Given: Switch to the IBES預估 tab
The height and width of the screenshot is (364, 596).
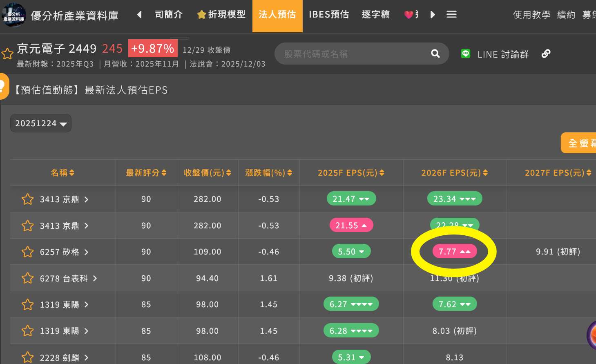Looking at the screenshot, I should (x=328, y=15).
